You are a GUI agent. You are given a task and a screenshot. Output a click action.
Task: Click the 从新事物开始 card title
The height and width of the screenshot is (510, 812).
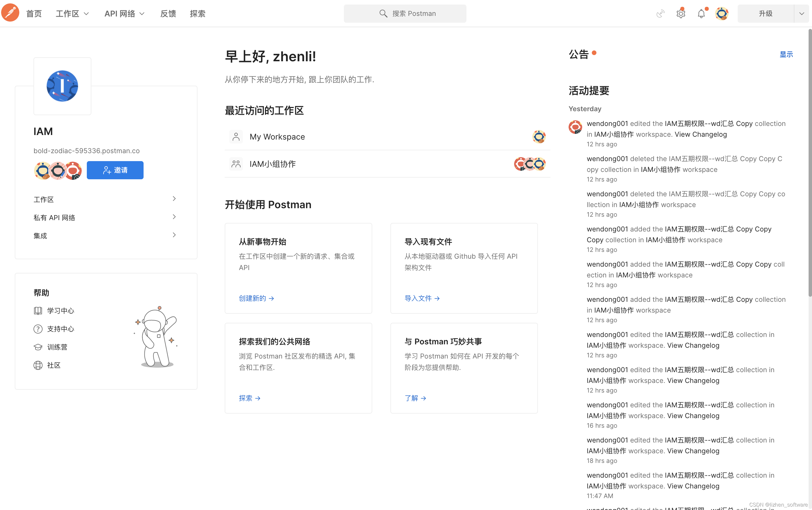262,242
